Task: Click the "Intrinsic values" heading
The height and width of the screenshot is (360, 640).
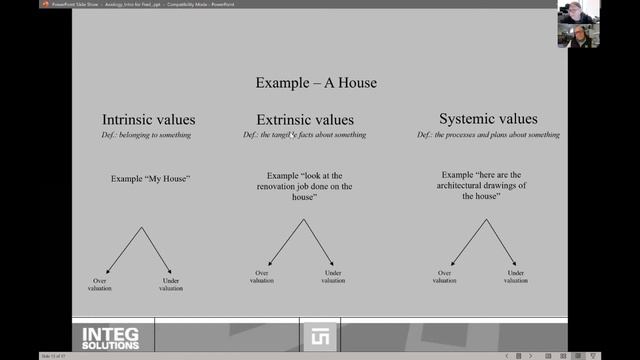Action: [149, 120]
